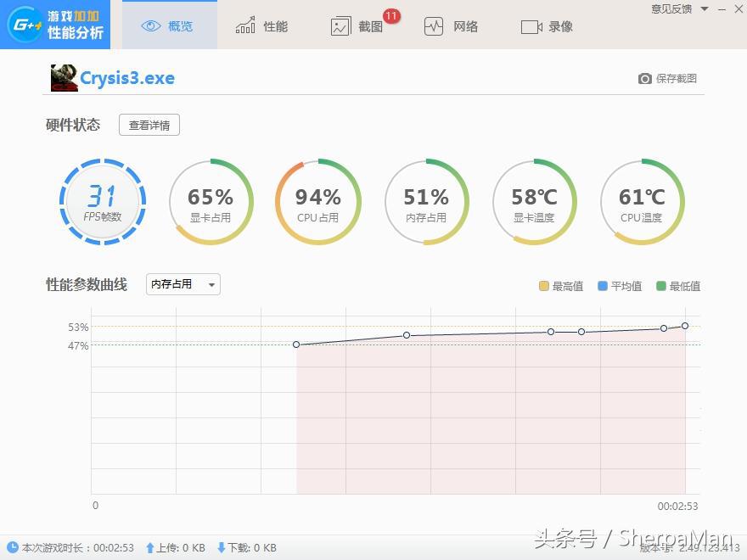Switch to the 网络 network tab
The width and height of the screenshot is (747, 560).
[451, 25]
